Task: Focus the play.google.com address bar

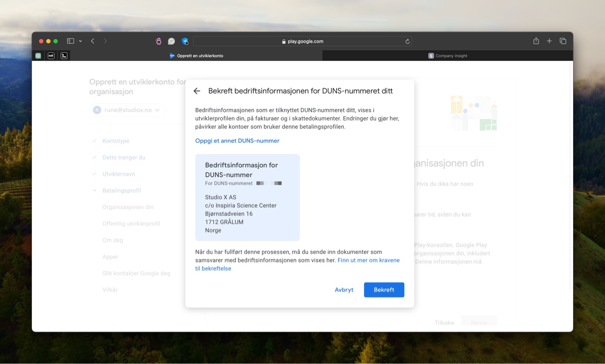Action: 302,41
